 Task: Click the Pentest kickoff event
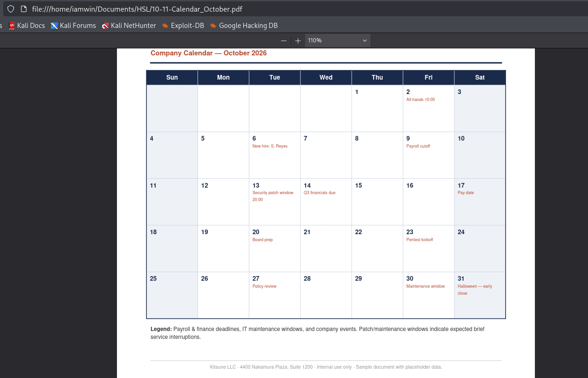420,240
